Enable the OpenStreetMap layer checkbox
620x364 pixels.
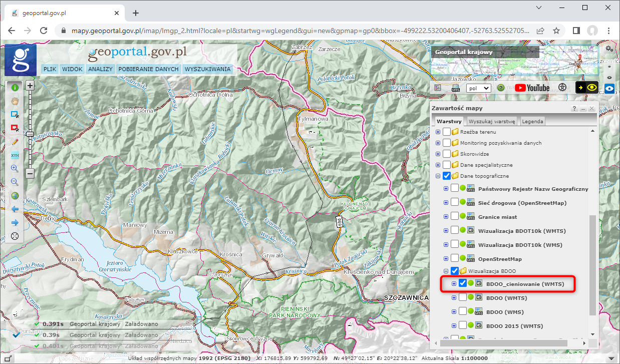(x=455, y=259)
